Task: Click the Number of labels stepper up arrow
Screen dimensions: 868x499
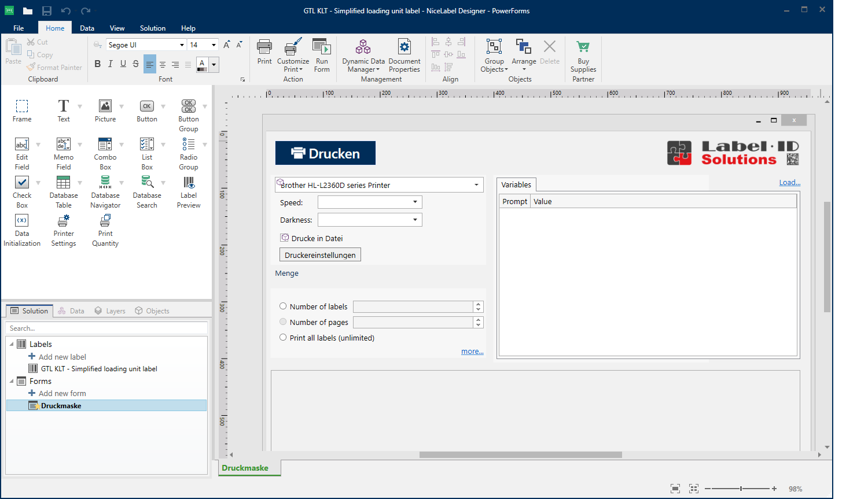Action: (x=478, y=304)
